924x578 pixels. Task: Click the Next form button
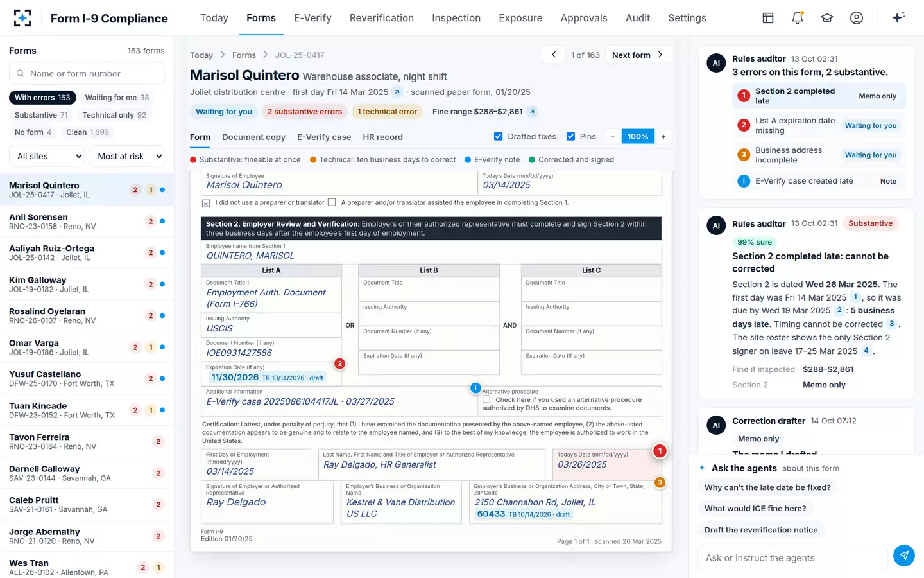pyautogui.click(x=638, y=55)
